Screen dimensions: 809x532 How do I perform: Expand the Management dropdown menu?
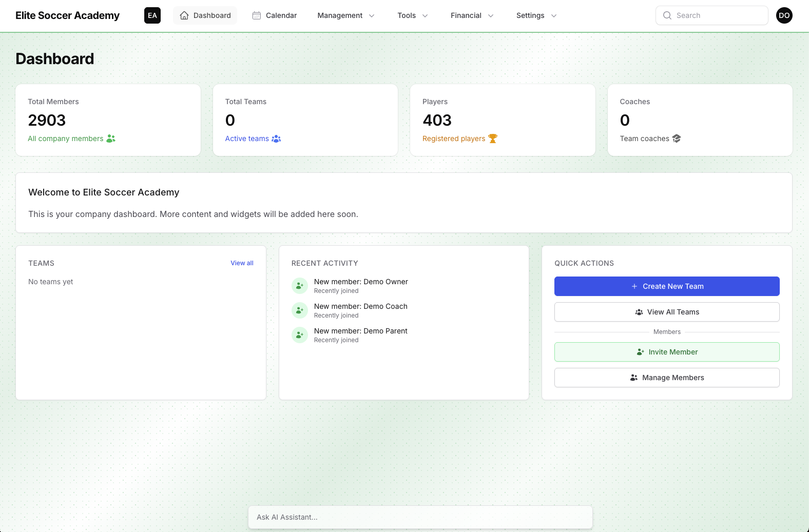coord(346,15)
